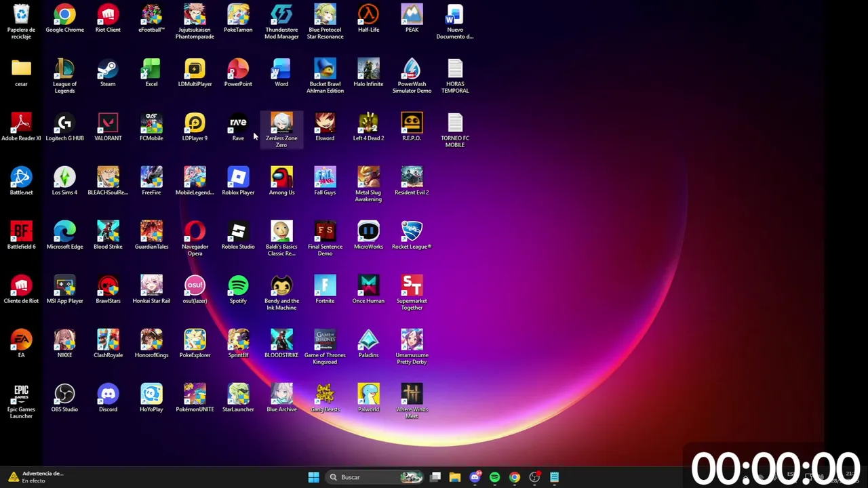Open Task View from the taskbar
868x488 pixels.
click(x=435, y=477)
